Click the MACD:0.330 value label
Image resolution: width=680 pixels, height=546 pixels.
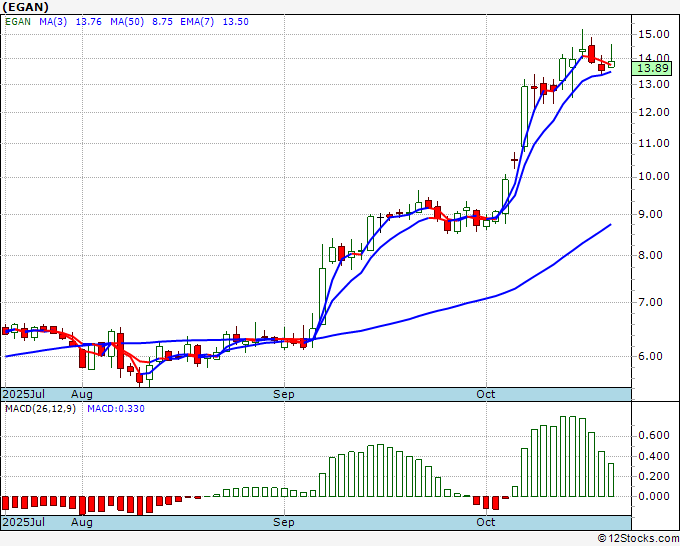coord(116,409)
